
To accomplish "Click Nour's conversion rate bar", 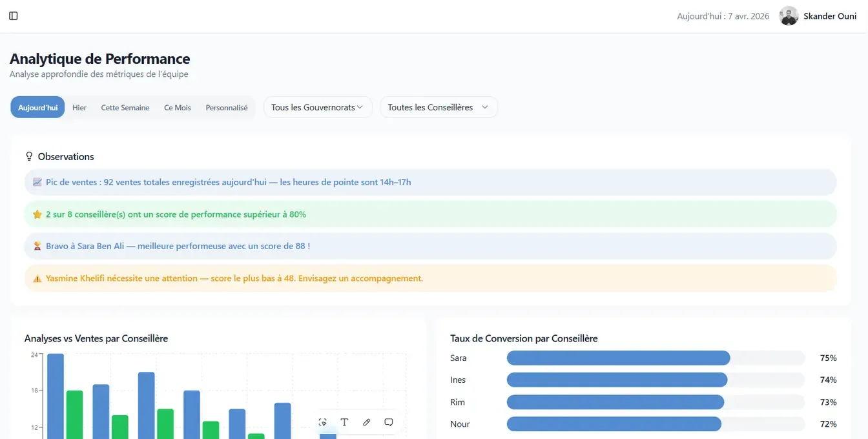I will tap(614, 424).
